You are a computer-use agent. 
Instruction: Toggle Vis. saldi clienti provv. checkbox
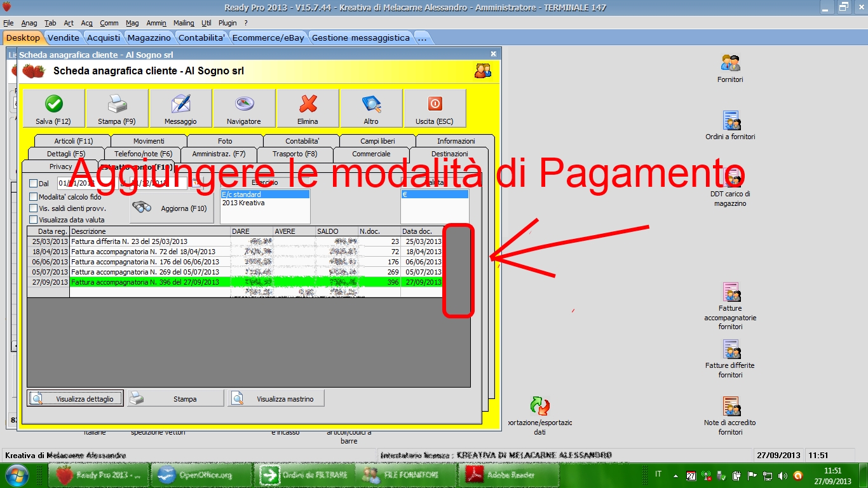tap(34, 208)
